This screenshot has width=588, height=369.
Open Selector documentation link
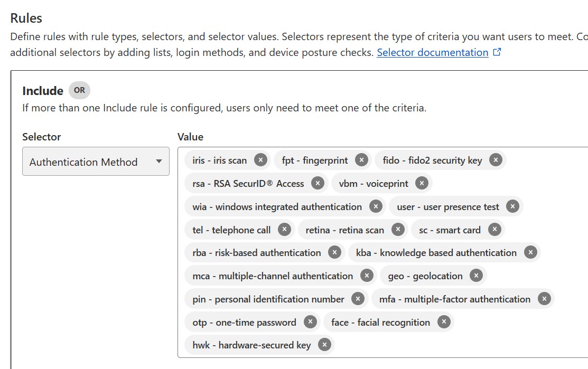click(432, 52)
